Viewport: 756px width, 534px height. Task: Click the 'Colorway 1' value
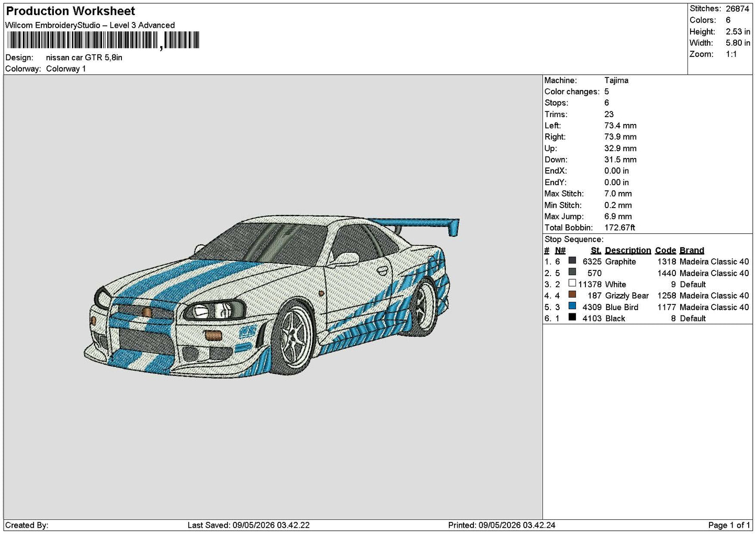(66, 69)
